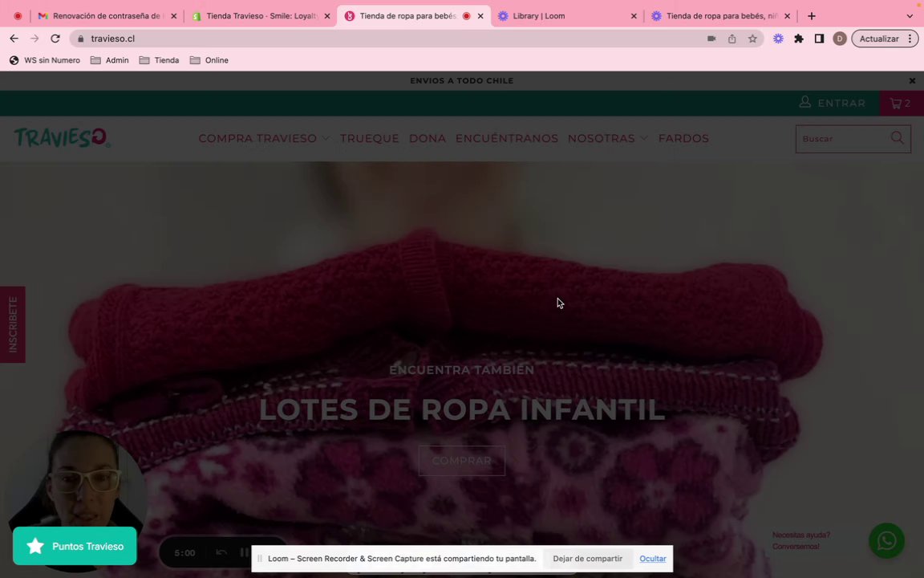
Task: Click the Loom restart recording icon
Action: click(221, 552)
